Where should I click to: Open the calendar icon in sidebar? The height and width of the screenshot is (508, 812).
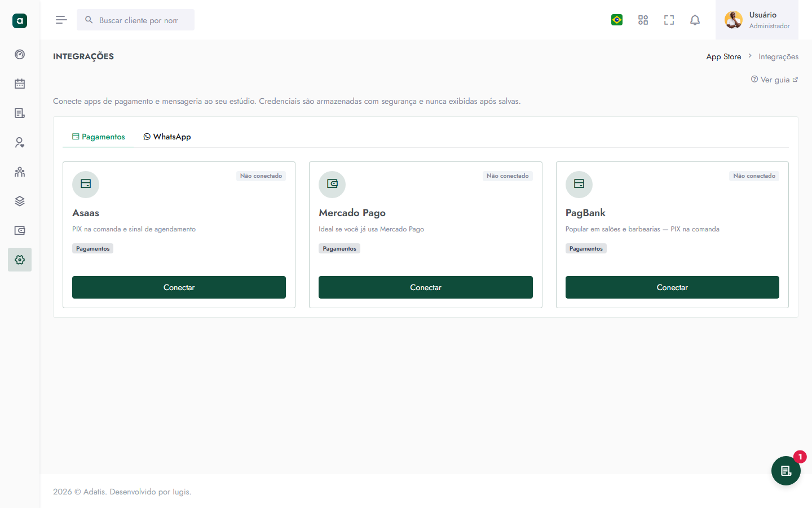coord(20,84)
